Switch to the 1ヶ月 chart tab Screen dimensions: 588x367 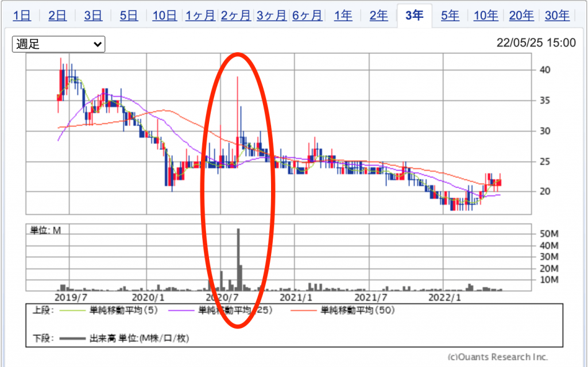pyautogui.click(x=200, y=16)
